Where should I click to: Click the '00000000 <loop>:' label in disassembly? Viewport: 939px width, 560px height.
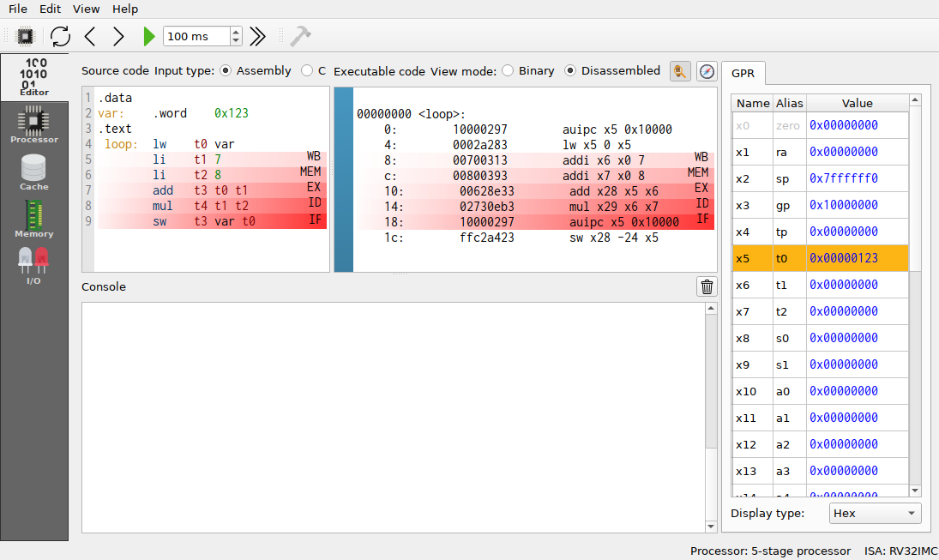(411, 114)
